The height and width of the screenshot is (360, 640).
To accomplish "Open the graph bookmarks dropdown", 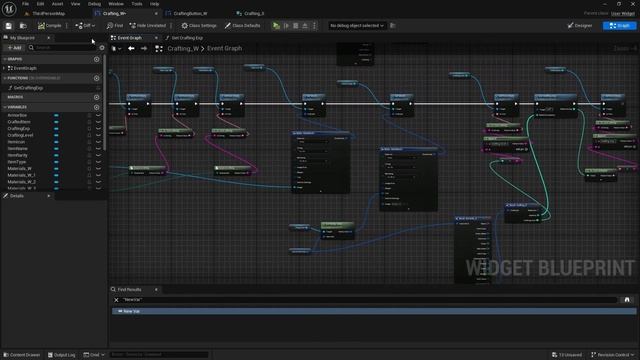I will click(116, 49).
